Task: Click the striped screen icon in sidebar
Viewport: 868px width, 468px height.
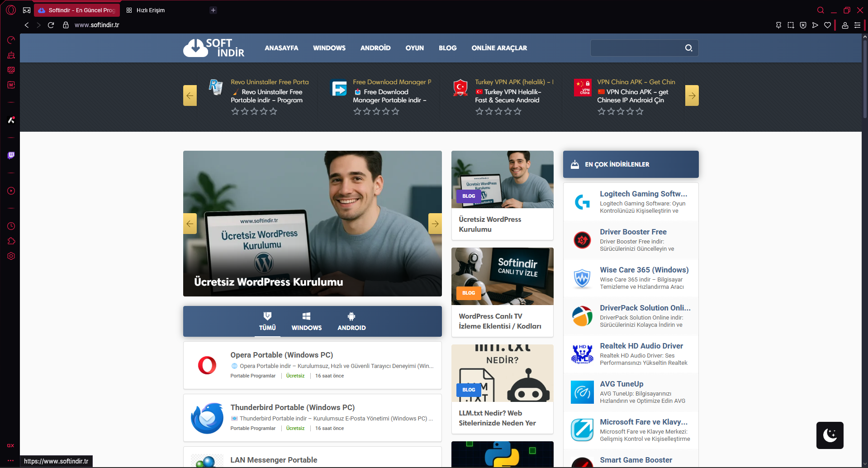Action: [x=11, y=70]
